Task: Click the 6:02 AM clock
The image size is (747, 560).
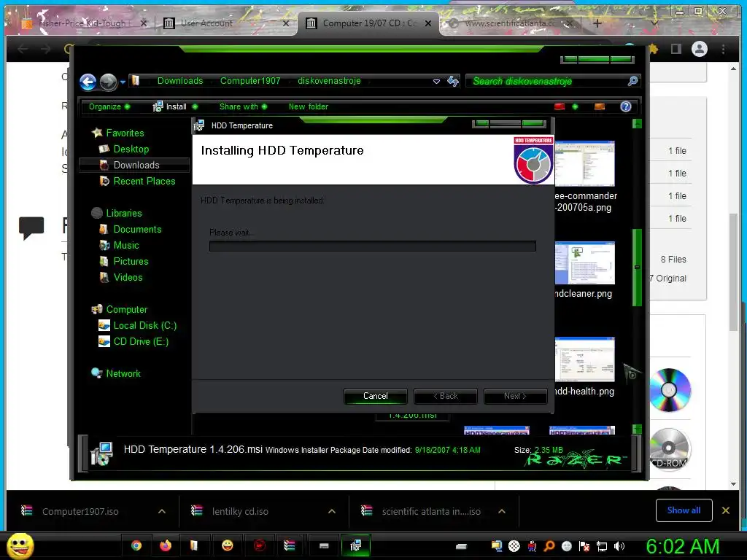Action: [683, 547]
